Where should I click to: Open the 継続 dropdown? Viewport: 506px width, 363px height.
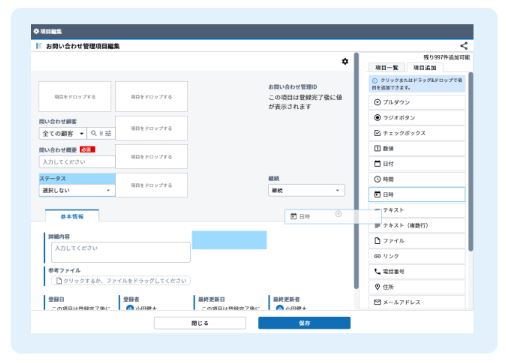[x=306, y=190]
